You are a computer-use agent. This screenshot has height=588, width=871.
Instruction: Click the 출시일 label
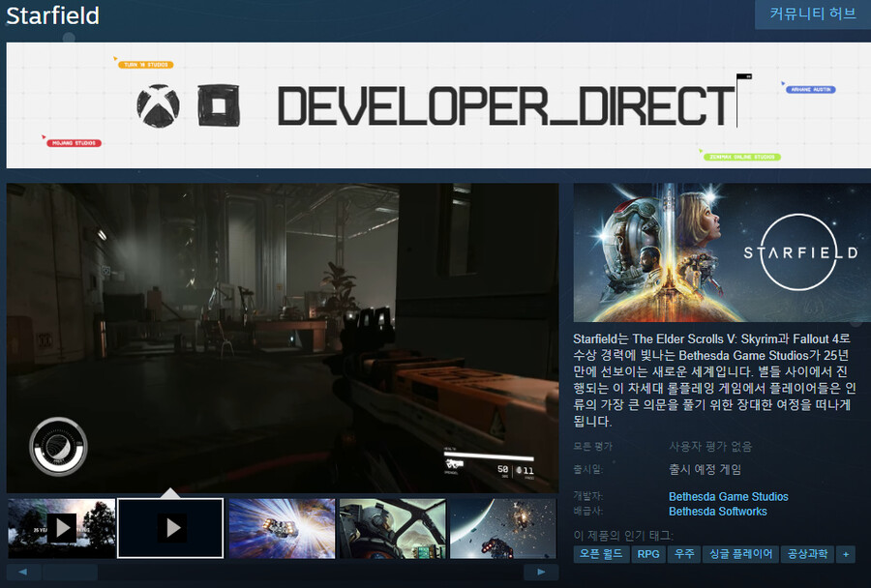coord(588,469)
